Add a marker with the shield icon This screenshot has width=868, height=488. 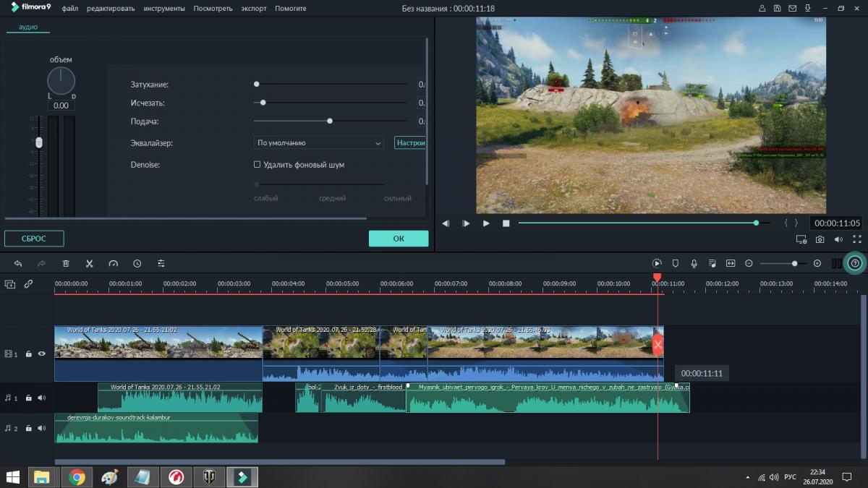(x=675, y=264)
